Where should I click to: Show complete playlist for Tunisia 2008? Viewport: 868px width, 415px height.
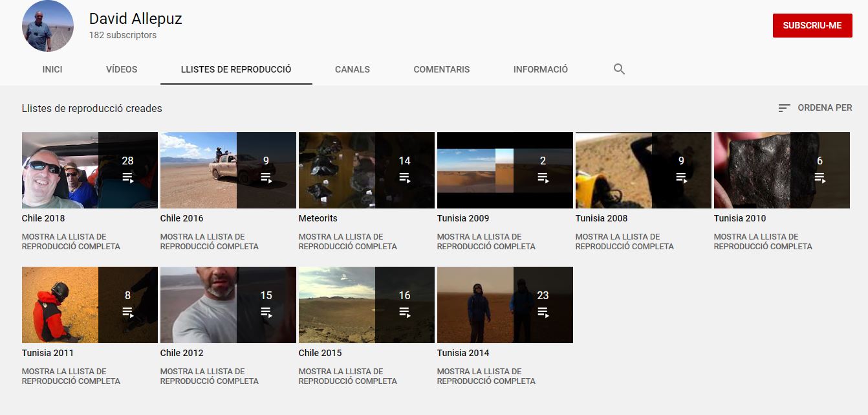(x=625, y=241)
